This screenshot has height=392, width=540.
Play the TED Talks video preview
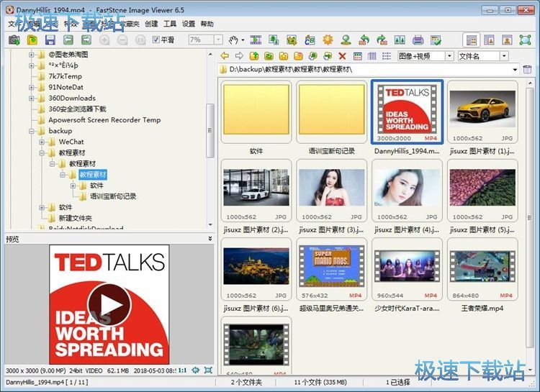pos(109,305)
